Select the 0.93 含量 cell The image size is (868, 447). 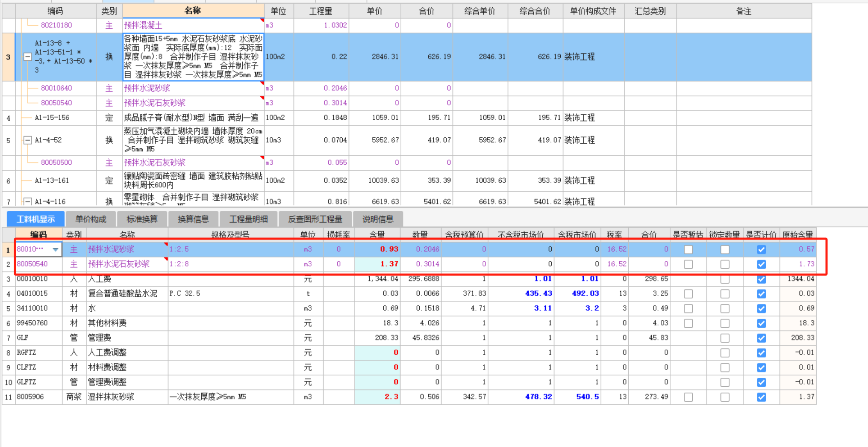[x=377, y=249]
